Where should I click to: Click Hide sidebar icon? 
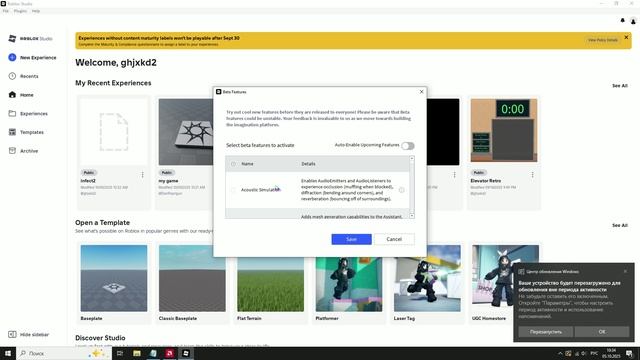click(x=12, y=334)
